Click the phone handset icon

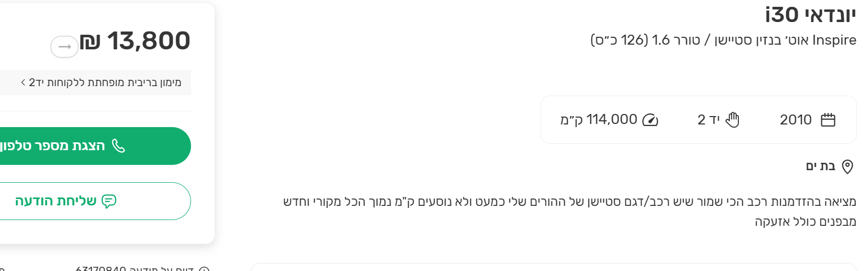pyautogui.click(x=119, y=145)
